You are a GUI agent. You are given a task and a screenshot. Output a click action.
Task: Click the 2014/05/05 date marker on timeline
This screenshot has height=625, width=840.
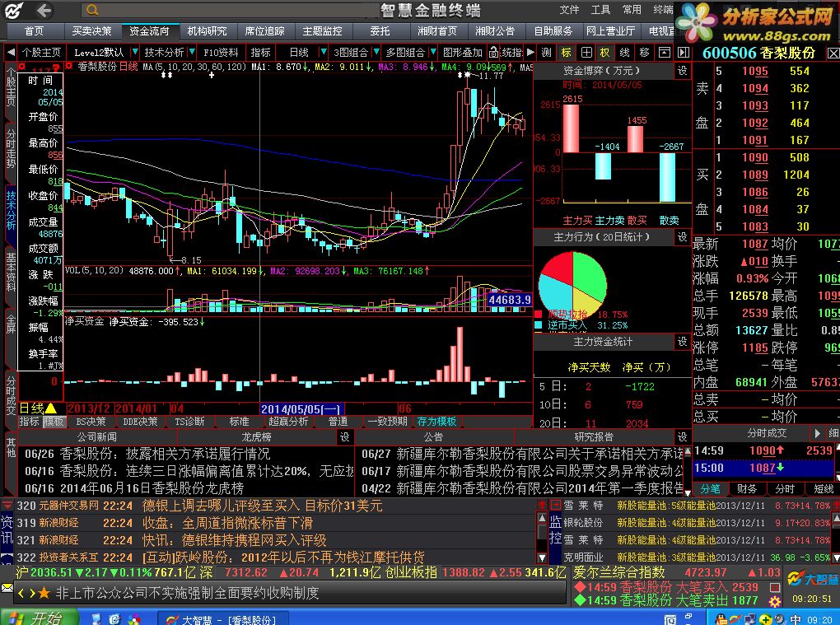click(x=301, y=409)
